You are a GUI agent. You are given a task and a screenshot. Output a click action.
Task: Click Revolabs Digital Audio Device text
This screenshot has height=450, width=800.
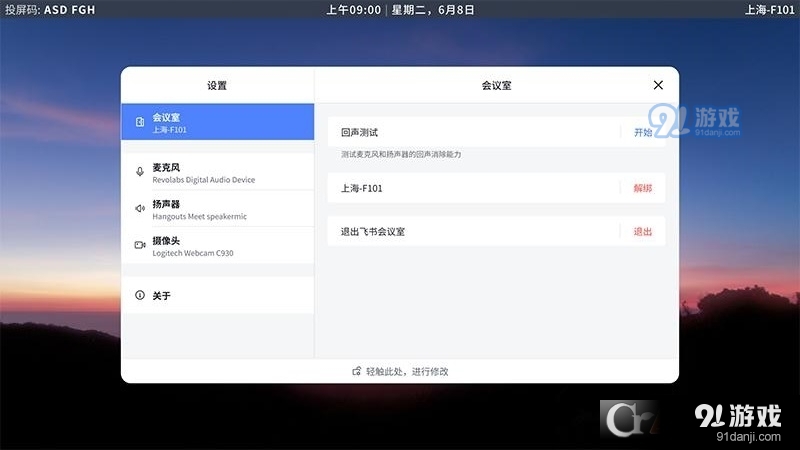[x=204, y=180]
